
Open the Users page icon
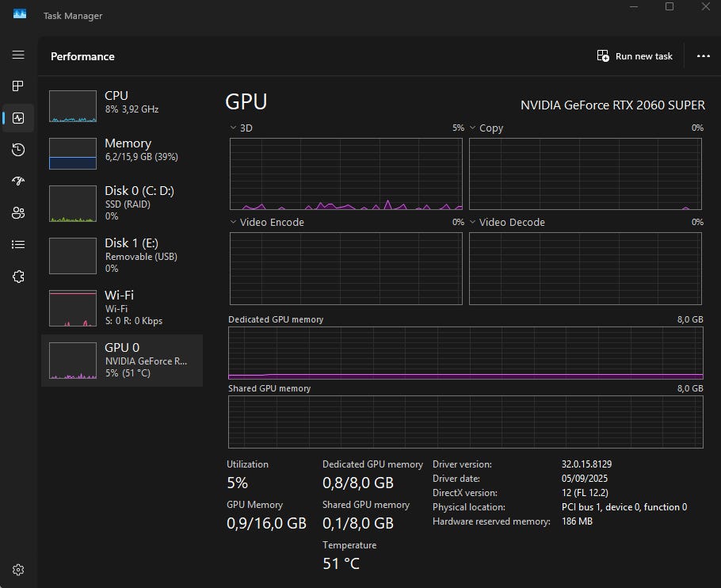coord(18,212)
